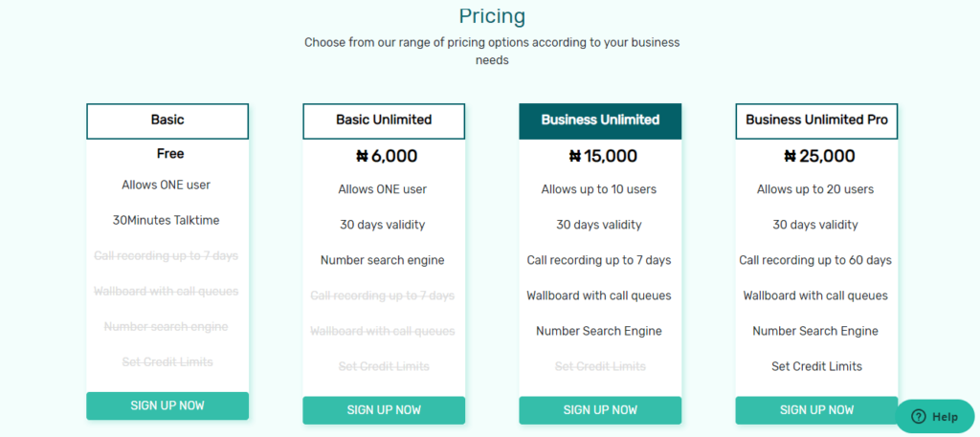Sign up for Basic Unlimited plan

[x=384, y=410]
